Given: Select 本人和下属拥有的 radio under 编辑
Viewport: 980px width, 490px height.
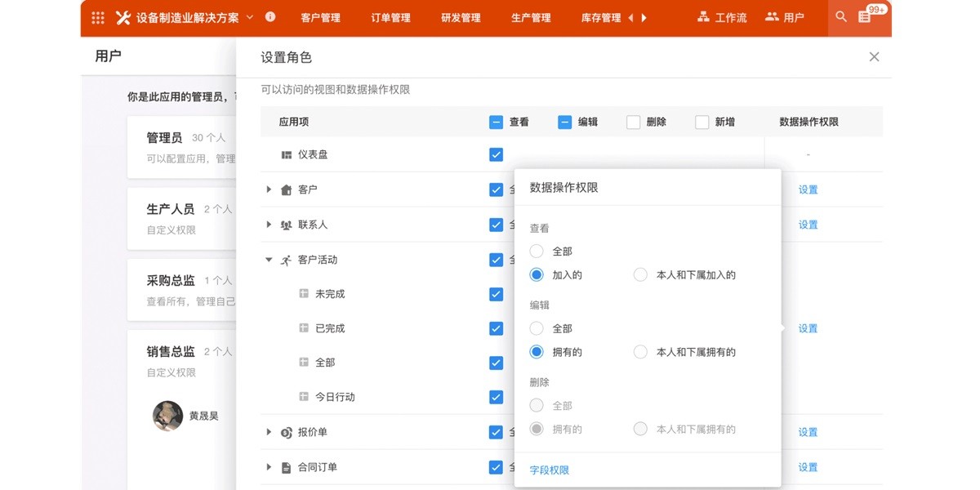Looking at the screenshot, I should pyautogui.click(x=640, y=352).
